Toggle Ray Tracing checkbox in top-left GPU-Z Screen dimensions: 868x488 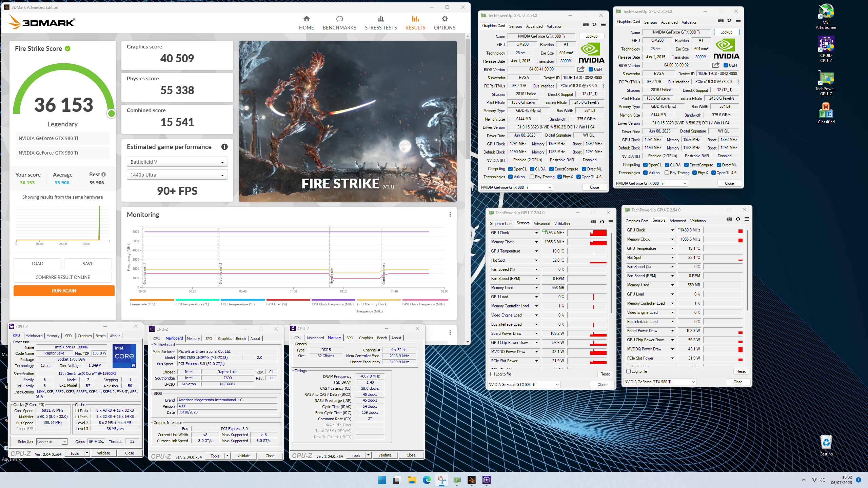(532, 177)
